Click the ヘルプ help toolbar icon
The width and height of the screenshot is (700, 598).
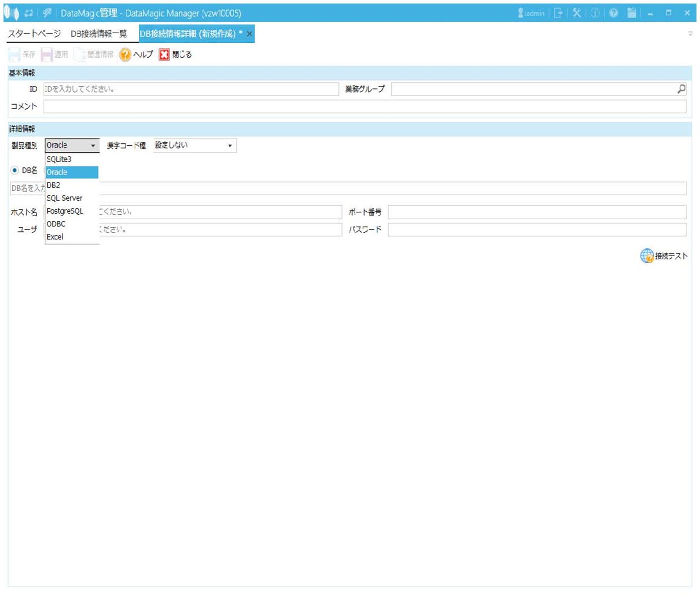click(x=125, y=54)
